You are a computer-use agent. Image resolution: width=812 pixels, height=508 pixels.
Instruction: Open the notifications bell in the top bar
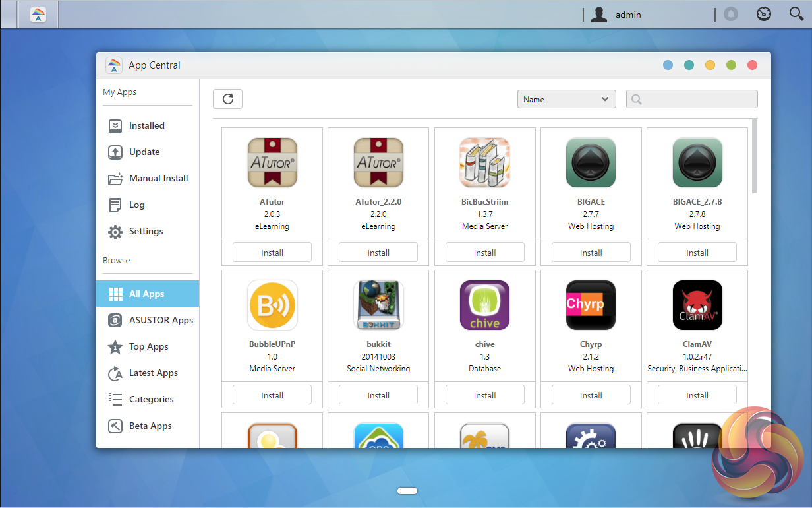[731, 14]
